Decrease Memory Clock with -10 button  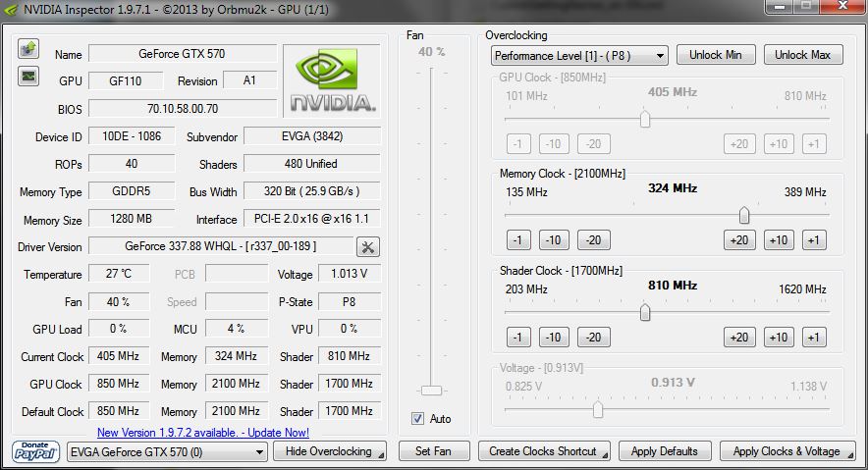coord(554,240)
